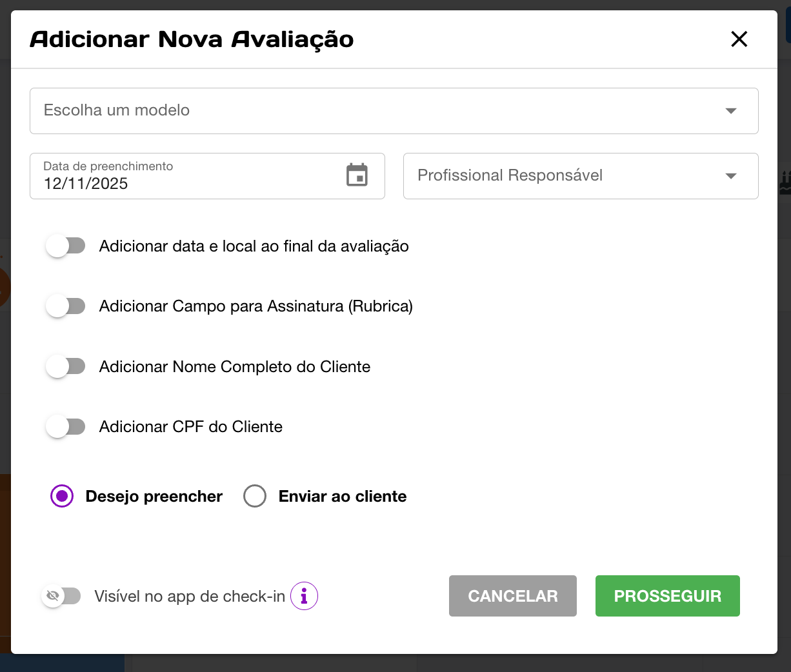Close the Adicionar Nova Avaliação dialog
Screen dimensions: 791x672
739,39
